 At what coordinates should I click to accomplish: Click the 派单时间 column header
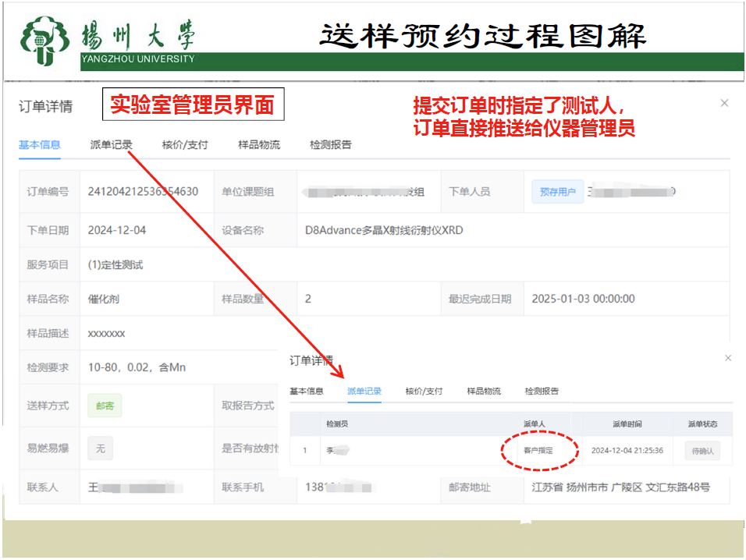point(627,424)
